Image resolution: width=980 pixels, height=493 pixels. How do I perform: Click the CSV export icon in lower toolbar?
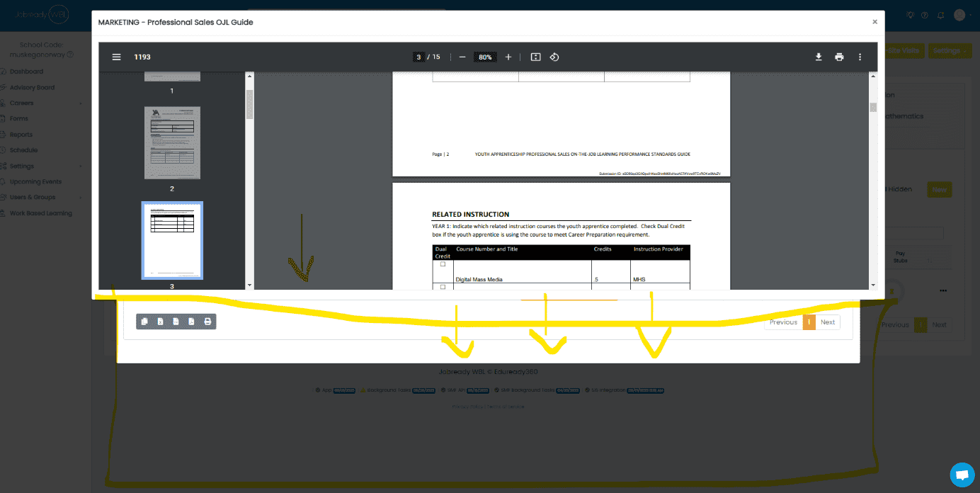(x=176, y=322)
